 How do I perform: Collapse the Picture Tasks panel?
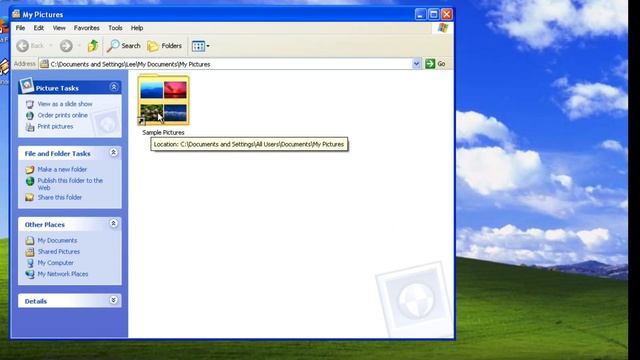(113, 87)
